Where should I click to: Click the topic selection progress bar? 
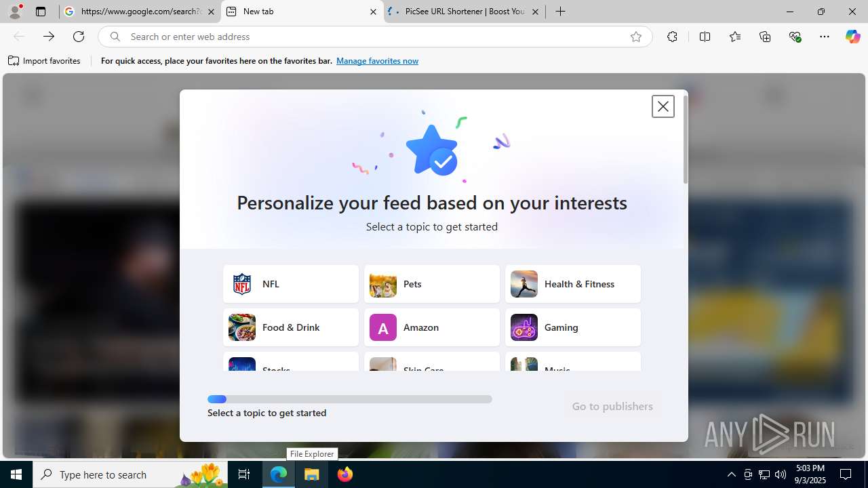(350, 399)
